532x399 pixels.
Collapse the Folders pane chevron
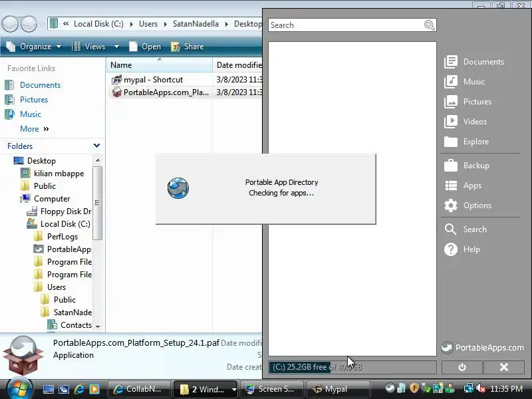pyautogui.click(x=96, y=146)
